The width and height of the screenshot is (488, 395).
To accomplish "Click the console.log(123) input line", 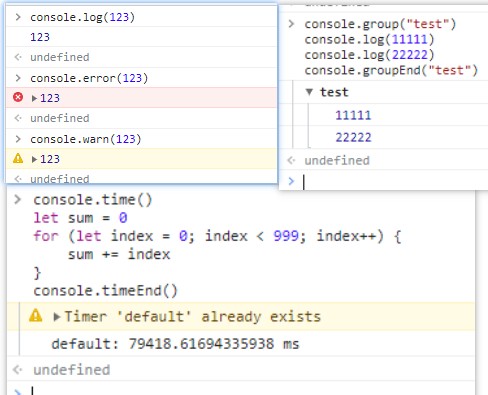I will (83, 17).
